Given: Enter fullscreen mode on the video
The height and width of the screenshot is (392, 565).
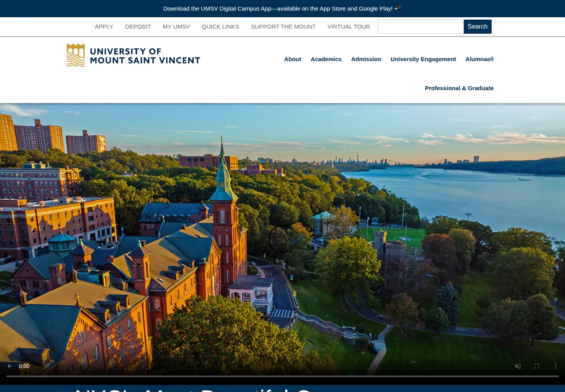Looking at the screenshot, I should click(x=537, y=366).
